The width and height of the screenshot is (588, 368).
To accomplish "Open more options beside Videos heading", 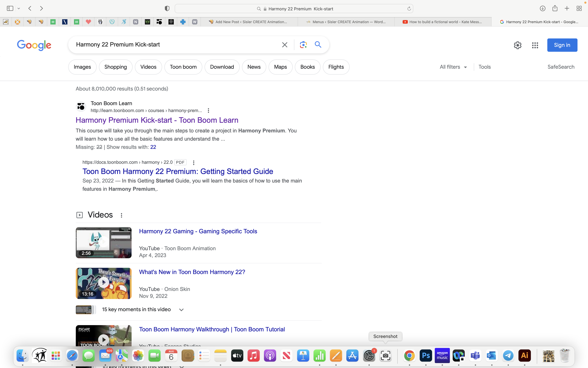I will (121, 215).
